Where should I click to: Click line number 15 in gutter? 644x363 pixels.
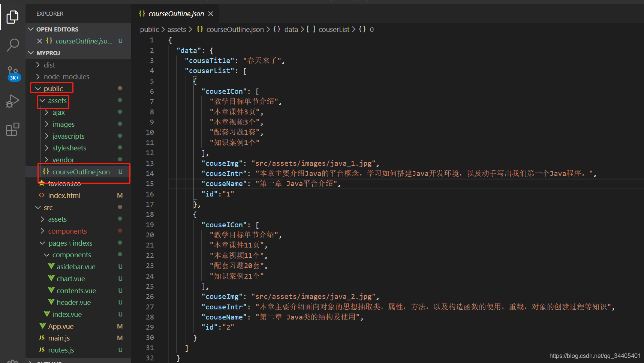[x=150, y=183]
